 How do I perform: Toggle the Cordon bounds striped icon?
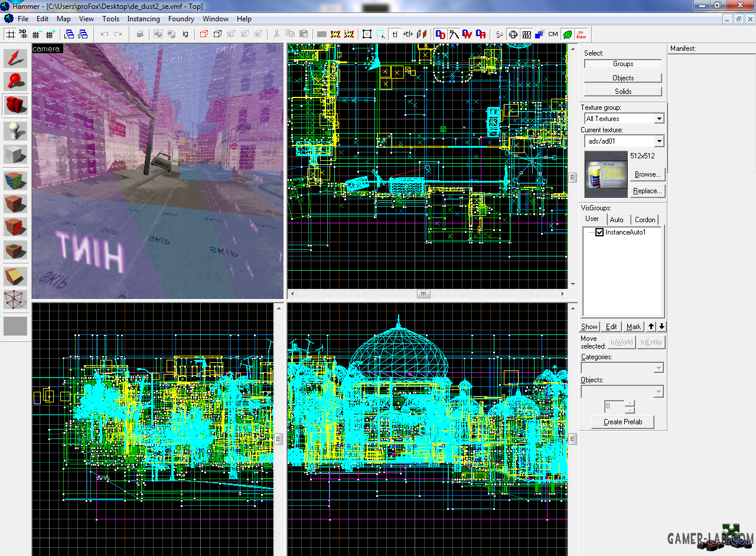coord(335,34)
